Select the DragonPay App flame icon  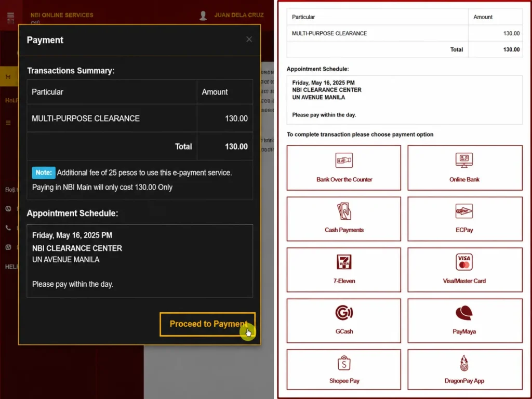(464, 363)
